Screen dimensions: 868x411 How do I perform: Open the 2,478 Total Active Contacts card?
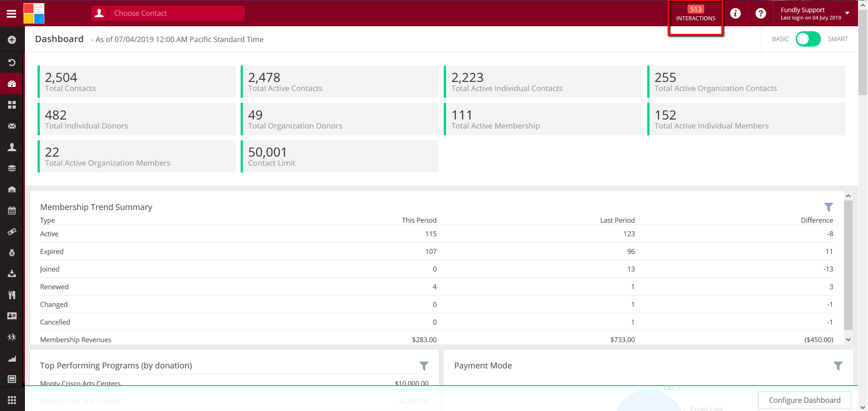pyautogui.click(x=340, y=82)
